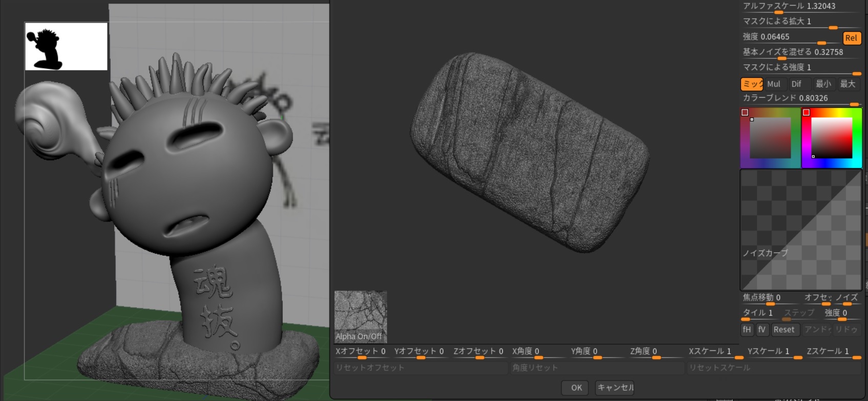
Task: Select the Dif blend mode
Action: pyautogui.click(x=796, y=84)
